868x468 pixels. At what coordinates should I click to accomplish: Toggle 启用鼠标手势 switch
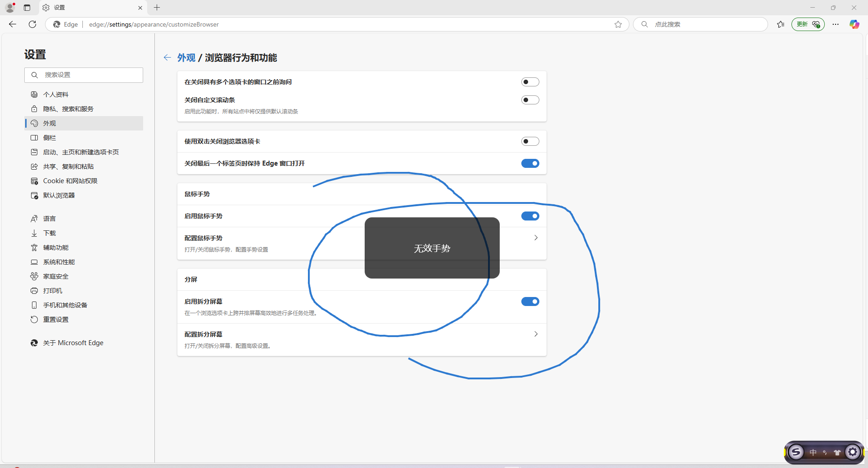(530, 216)
